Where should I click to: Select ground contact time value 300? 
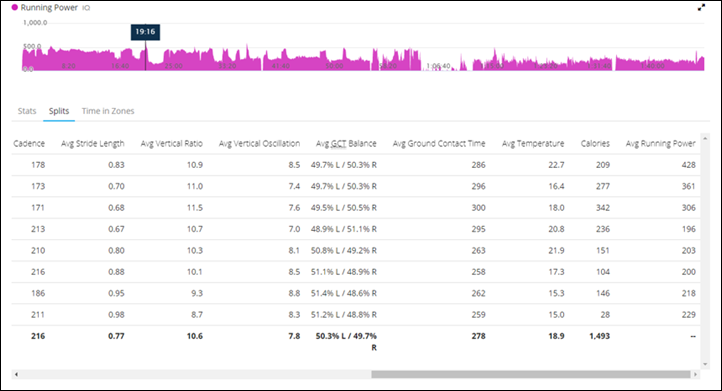(478, 208)
